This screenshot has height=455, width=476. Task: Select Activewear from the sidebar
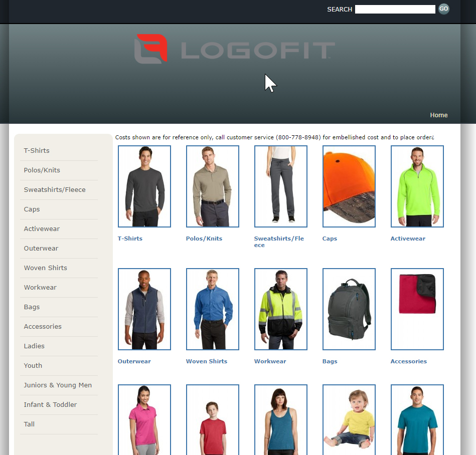(x=42, y=229)
